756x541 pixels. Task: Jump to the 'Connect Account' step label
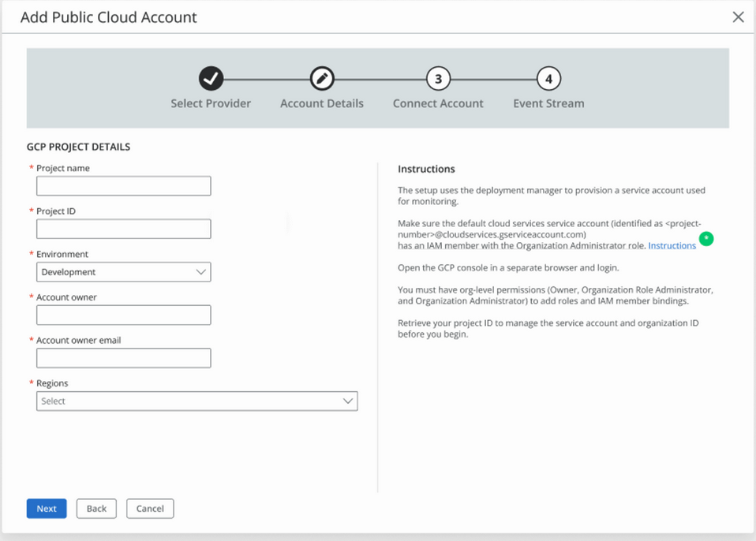click(438, 103)
